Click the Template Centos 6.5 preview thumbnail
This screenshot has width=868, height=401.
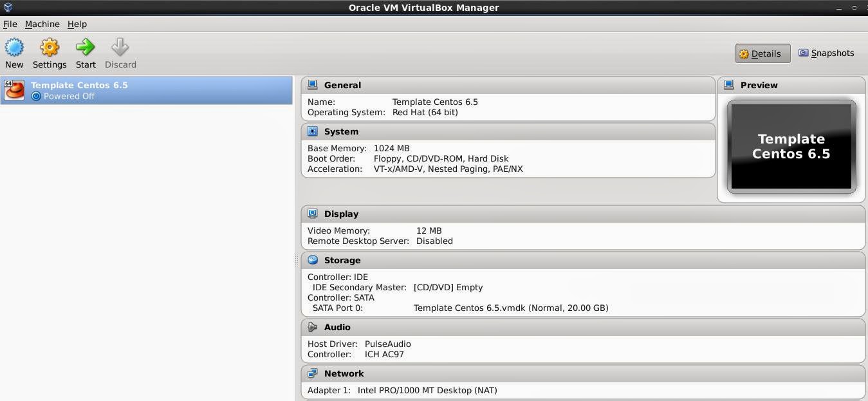[791, 147]
